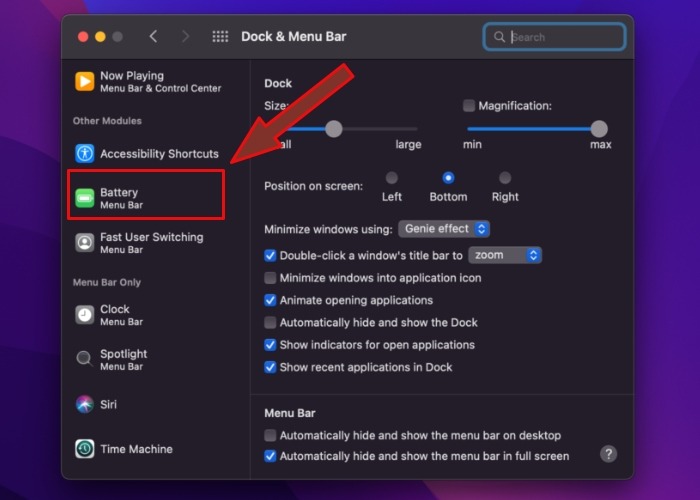Select Bottom dock position
Viewport: 700px width, 500px height.
click(448, 178)
